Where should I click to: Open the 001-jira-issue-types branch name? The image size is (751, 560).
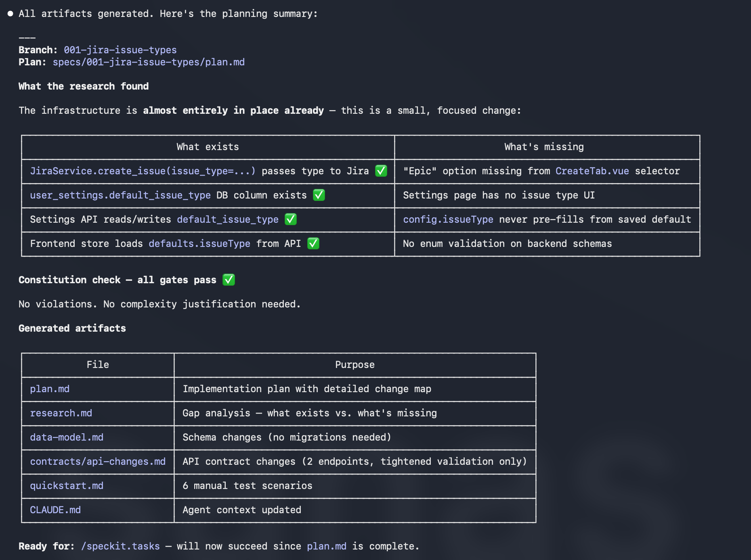coord(120,50)
